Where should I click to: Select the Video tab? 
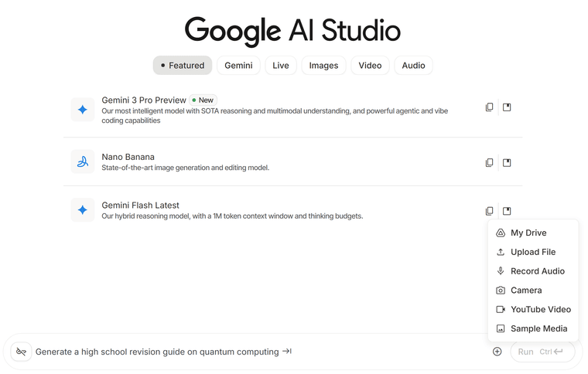coord(370,66)
